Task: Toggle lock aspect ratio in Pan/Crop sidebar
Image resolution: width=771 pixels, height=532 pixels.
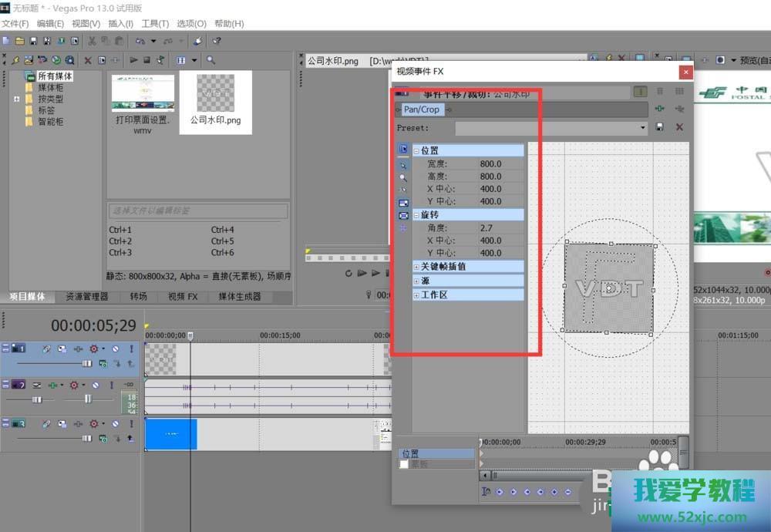Action: (x=402, y=203)
